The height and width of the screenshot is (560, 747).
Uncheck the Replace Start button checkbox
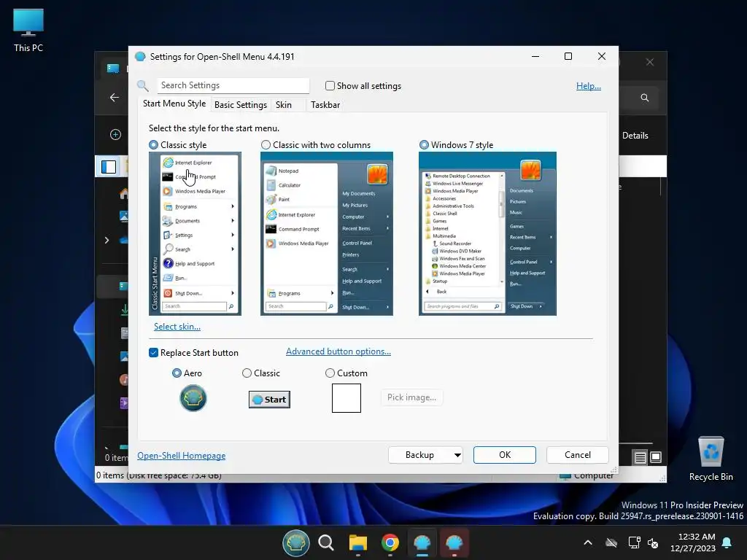[x=153, y=353]
